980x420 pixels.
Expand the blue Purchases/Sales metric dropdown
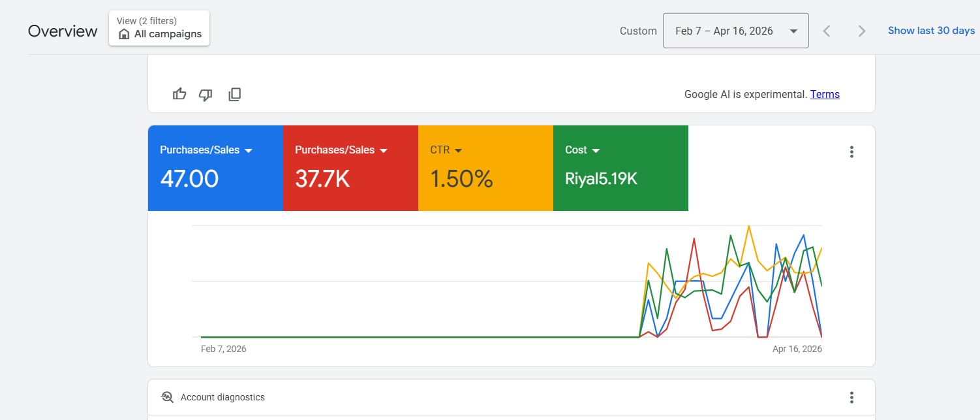[248, 151]
